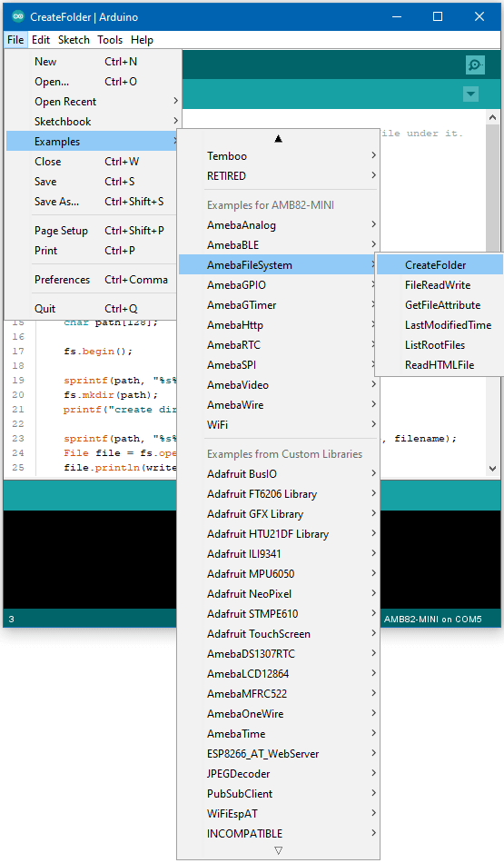Viewport: 504px width, 863px height.
Task: Open the FileReadWrite example
Action: pyautogui.click(x=440, y=285)
